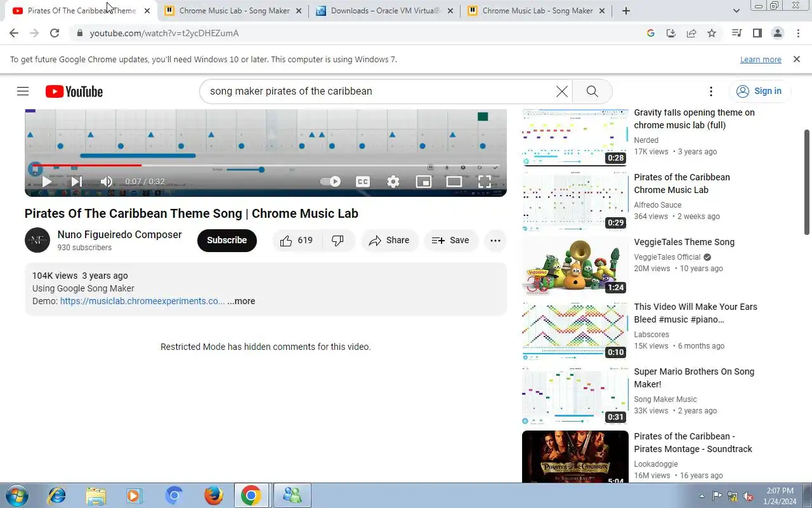Screen dimensions: 812x508
Task: Show hidden tray icons arrow
Action: point(702,496)
